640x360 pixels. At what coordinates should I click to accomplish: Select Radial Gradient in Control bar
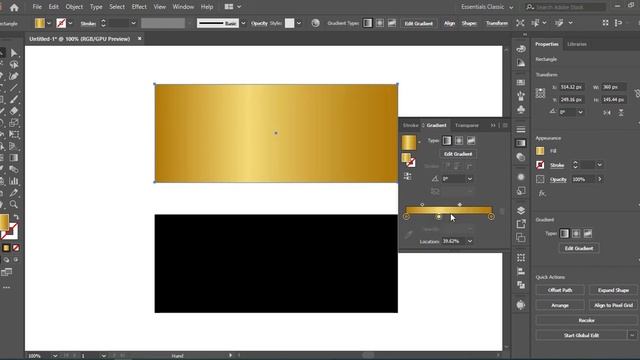point(380,23)
